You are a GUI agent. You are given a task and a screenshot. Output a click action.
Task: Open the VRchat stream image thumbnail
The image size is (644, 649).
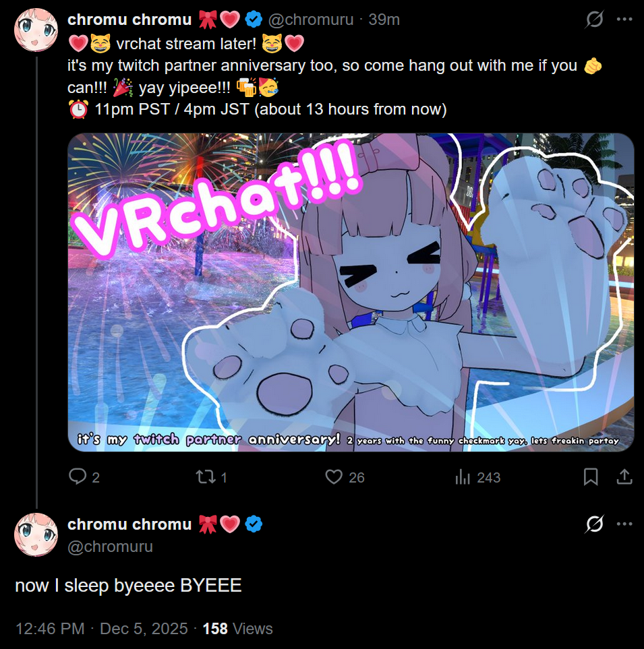click(x=351, y=292)
